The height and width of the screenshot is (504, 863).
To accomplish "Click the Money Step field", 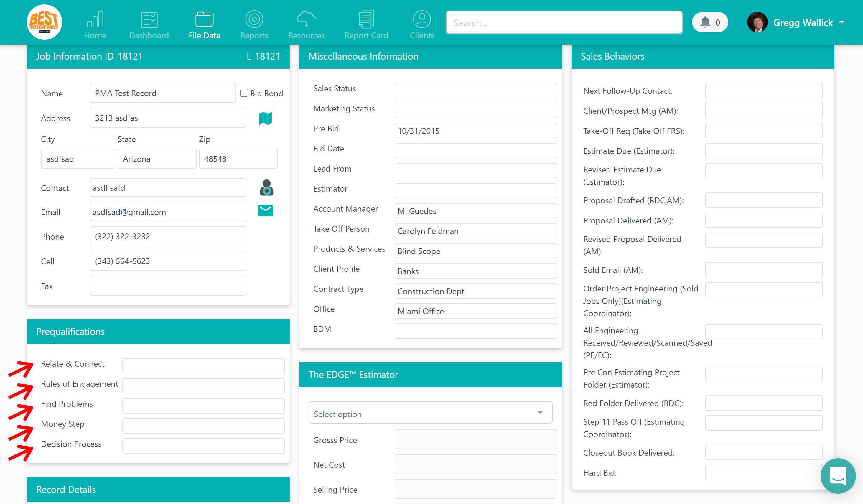I will click(x=203, y=426).
